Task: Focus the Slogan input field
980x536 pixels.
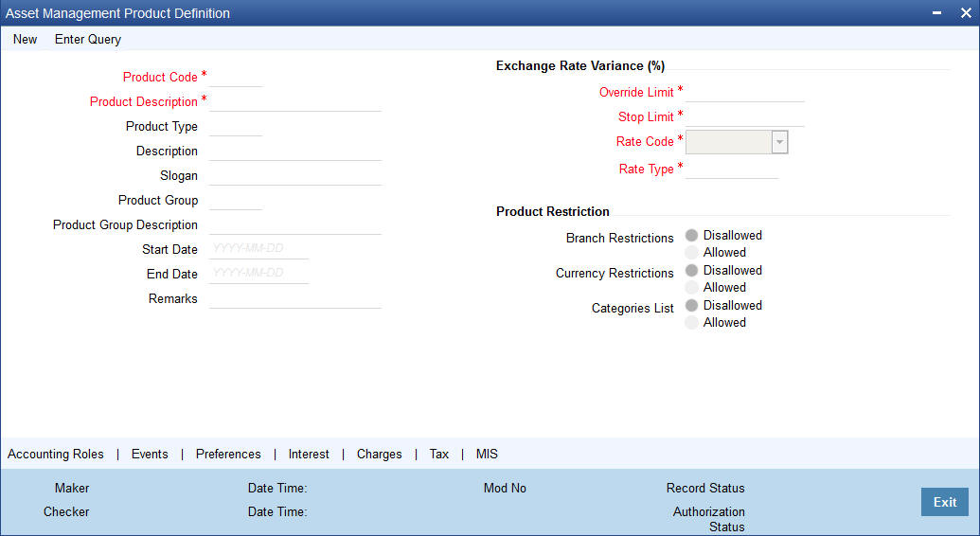Action: (295, 176)
